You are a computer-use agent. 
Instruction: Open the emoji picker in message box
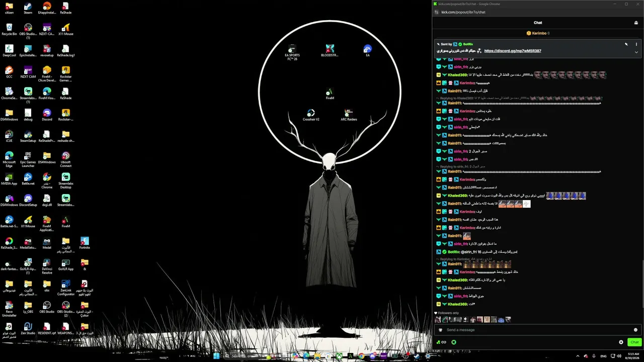[x=635, y=330]
